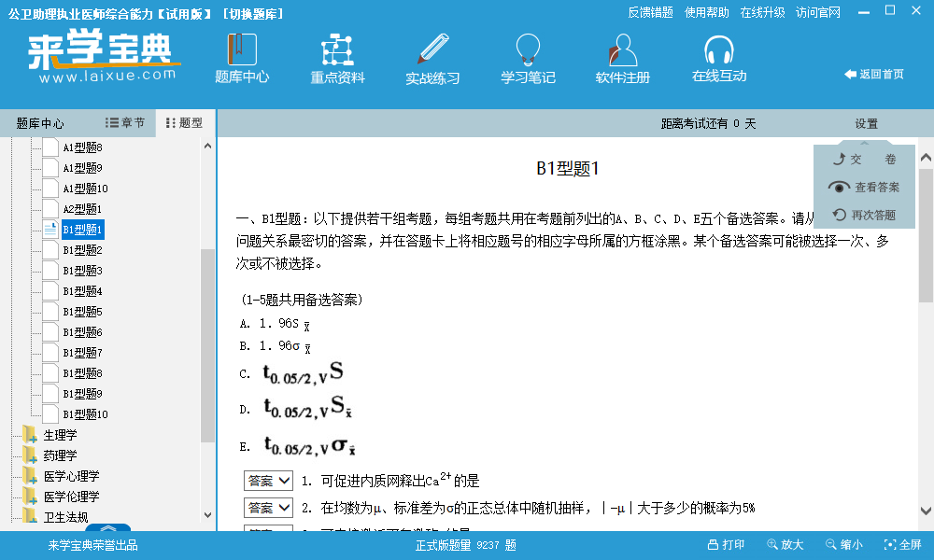Click 访问官网 link
Viewport: 934px width, 560px height.
818,12
